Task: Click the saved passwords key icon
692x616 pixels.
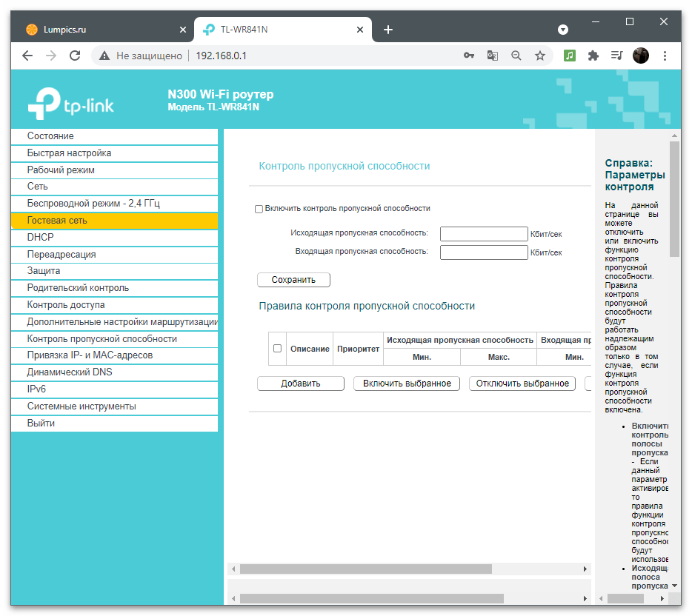Action: click(469, 56)
